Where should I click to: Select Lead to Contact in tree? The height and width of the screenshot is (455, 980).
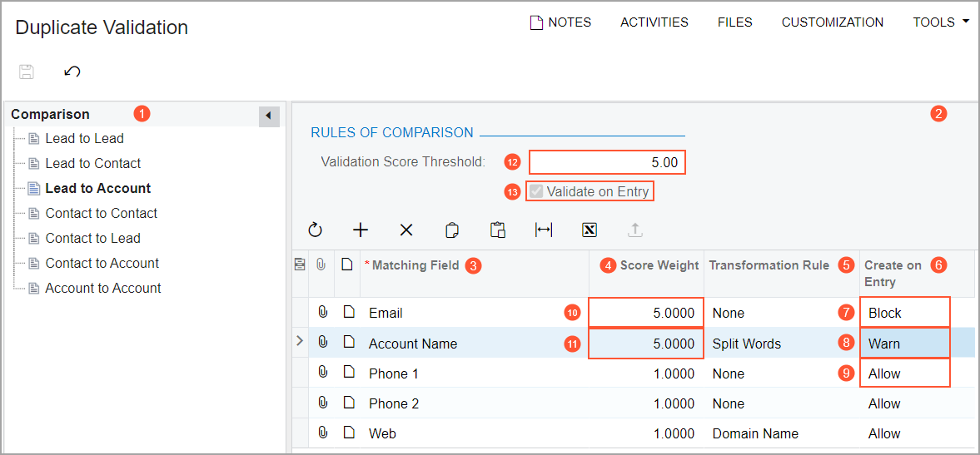[x=93, y=163]
